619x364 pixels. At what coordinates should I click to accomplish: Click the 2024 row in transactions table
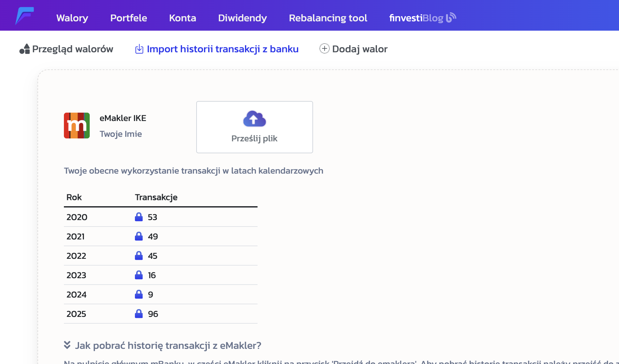tap(160, 294)
